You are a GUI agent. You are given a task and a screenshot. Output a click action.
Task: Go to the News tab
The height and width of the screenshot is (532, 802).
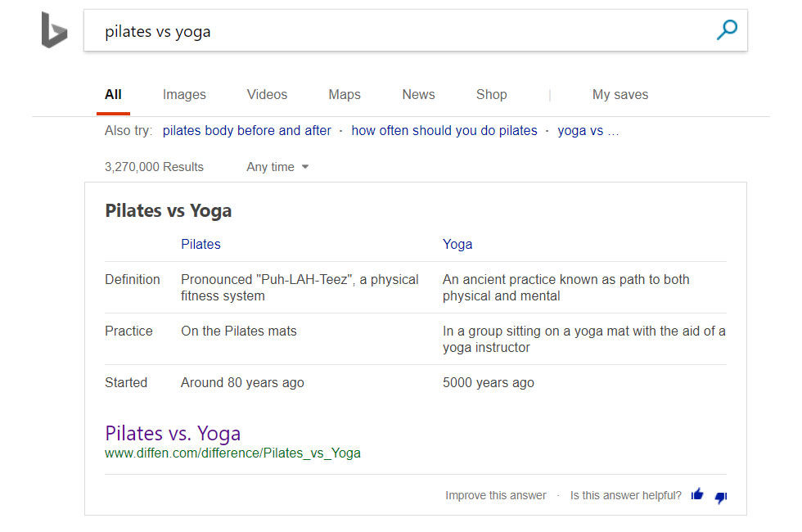pyautogui.click(x=418, y=95)
